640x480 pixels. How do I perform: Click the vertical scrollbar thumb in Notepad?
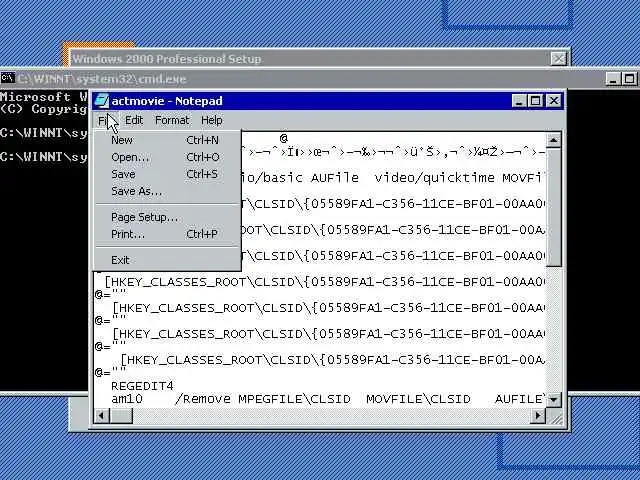[553, 207]
